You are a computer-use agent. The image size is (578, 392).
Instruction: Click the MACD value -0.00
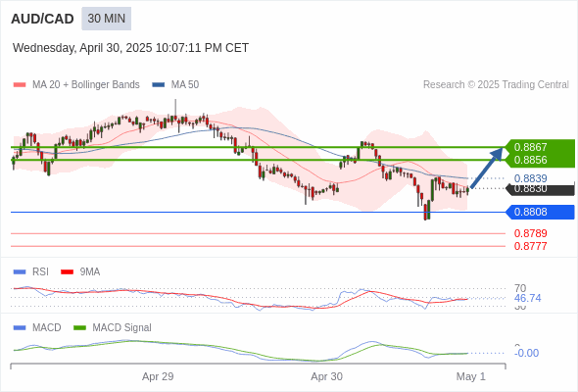click(526, 353)
